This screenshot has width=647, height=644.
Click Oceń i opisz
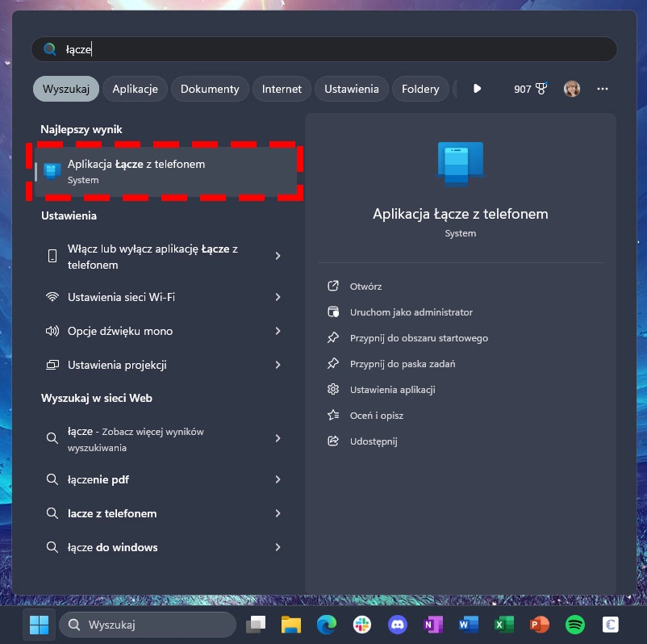pos(376,416)
